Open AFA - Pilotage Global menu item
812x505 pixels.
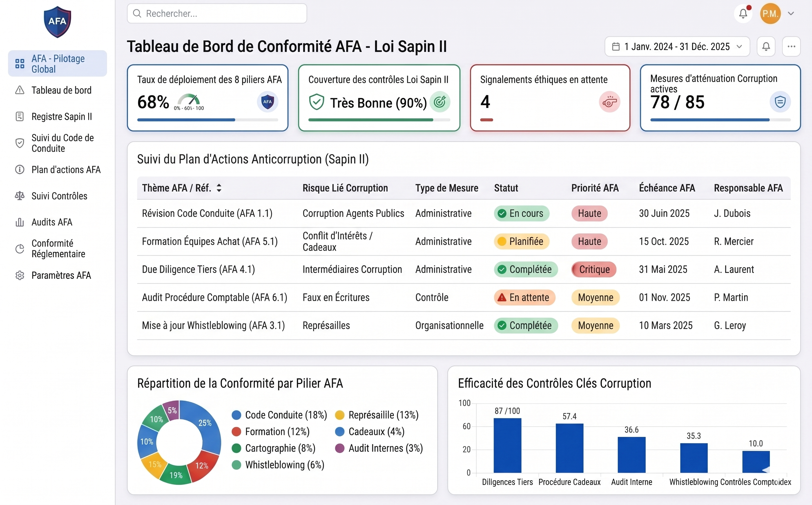click(x=58, y=64)
